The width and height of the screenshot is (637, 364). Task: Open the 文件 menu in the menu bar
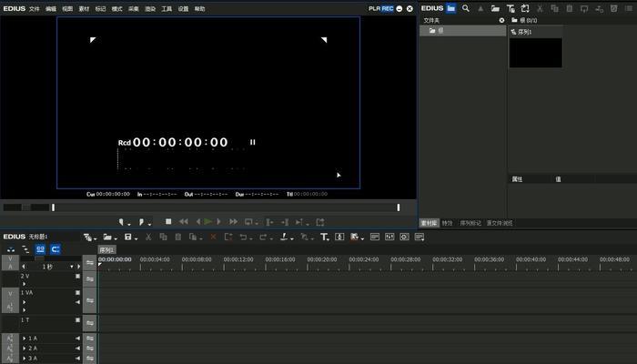pos(35,8)
